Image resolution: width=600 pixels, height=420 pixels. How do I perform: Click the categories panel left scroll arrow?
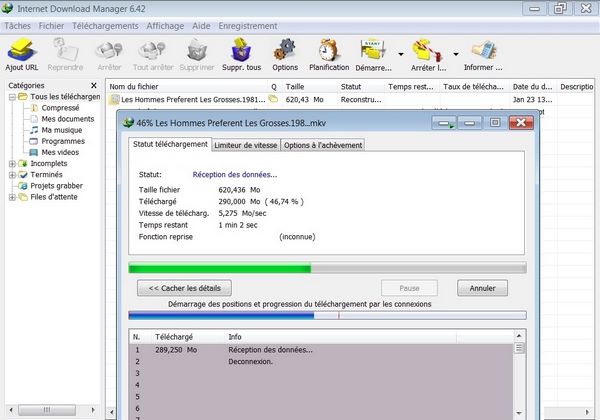click(x=11, y=410)
